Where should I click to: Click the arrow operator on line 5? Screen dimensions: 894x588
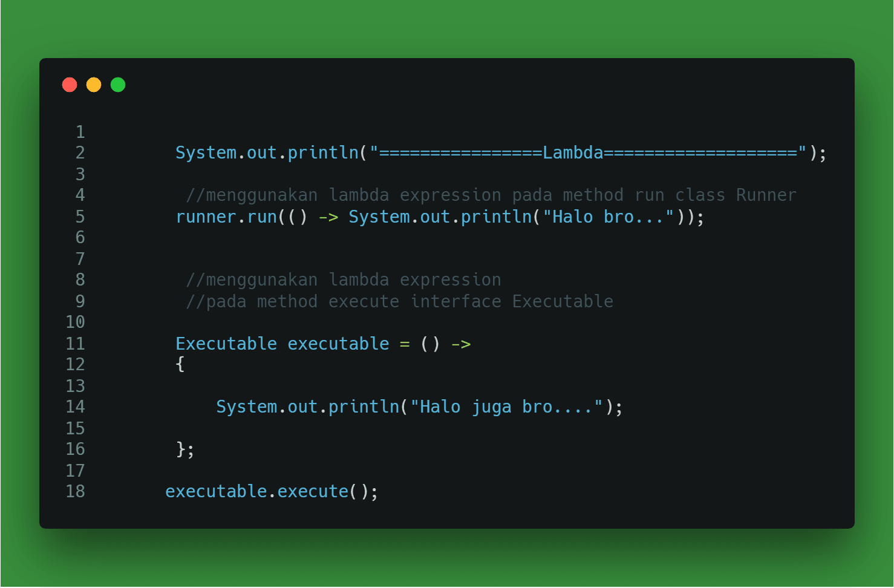click(328, 217)
